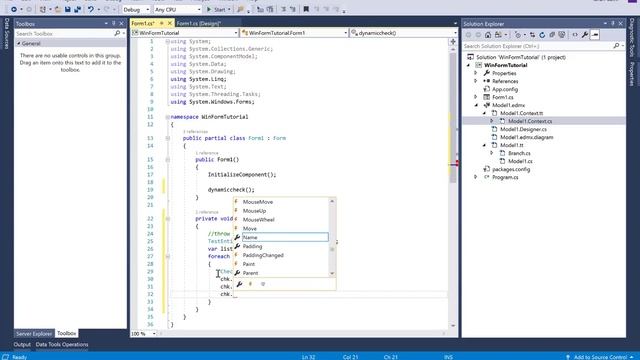Click the Home icon in Solution Explorer

[488, 35]
